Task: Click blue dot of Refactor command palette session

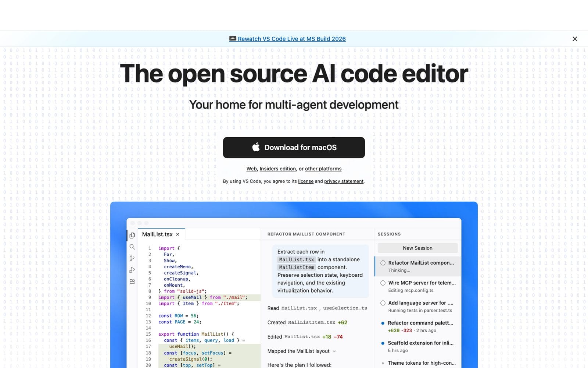Action: click(x=383, y=323)
